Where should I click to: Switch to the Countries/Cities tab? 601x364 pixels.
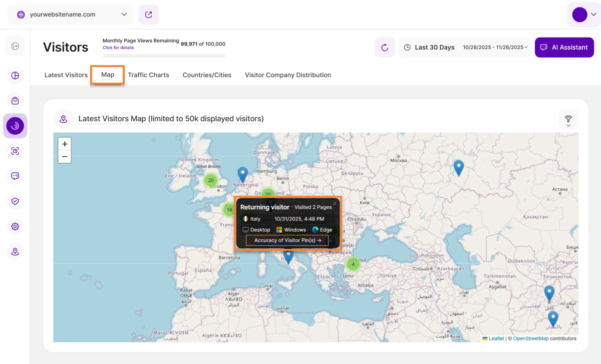tap(207, 75)
